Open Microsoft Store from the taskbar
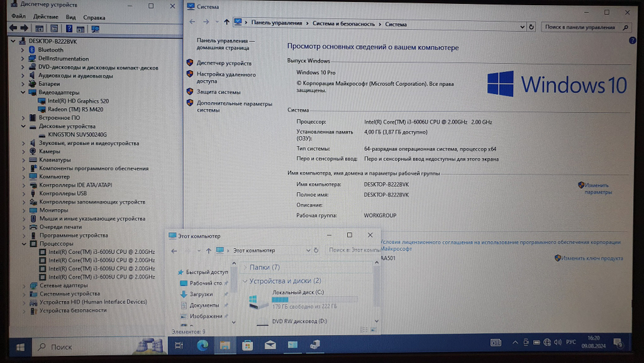Viewport: 644px width, 363px height. [247, 346]
